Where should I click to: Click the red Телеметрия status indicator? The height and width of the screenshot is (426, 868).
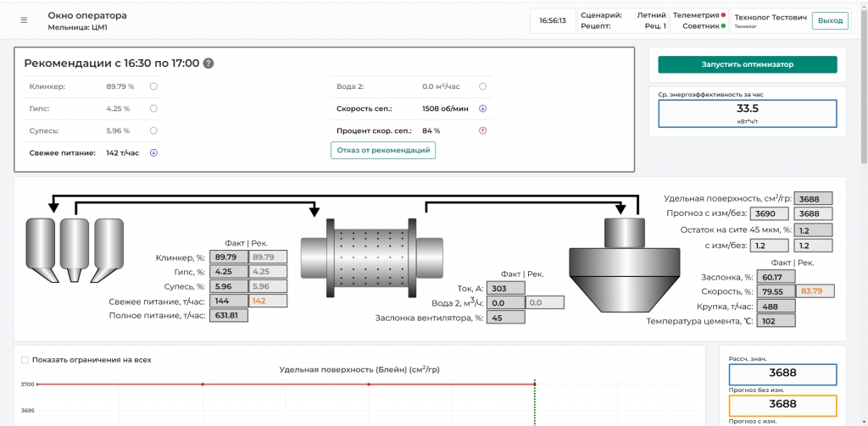(x=724, y=15)
